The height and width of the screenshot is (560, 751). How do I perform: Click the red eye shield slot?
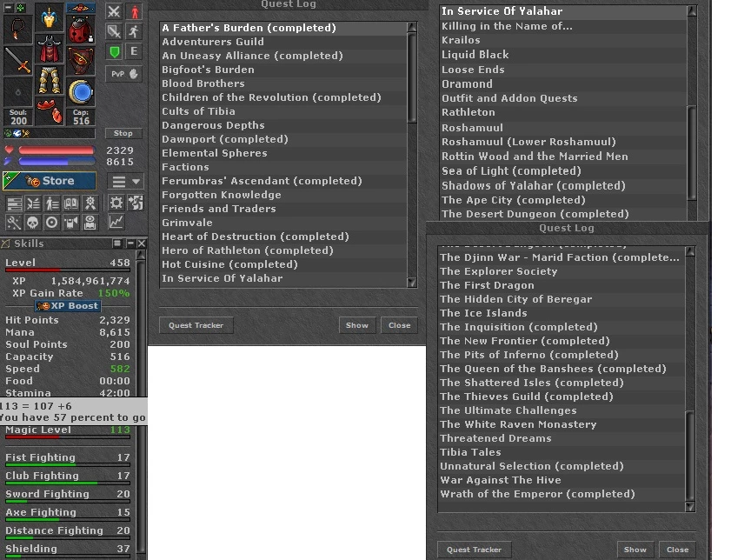[x=81, y=62]
